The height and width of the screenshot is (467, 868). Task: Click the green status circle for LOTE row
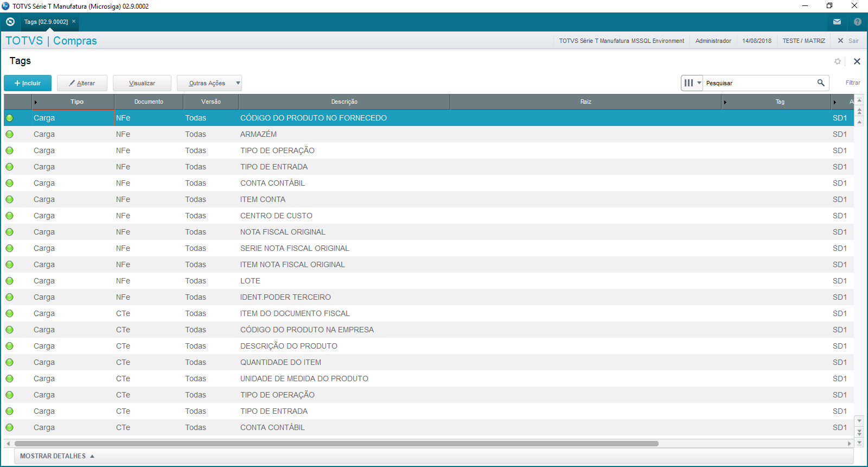[x=10, y=281]
